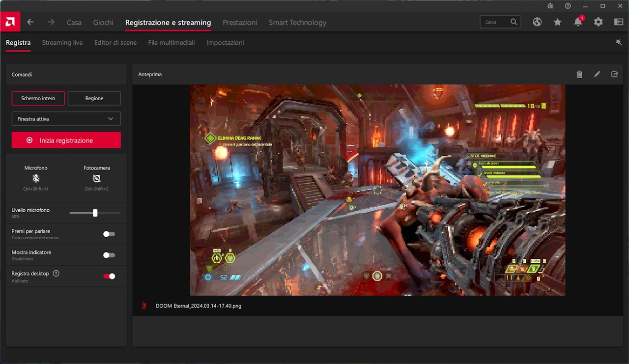Open the help question mark icon
This screenshot has height=364, width=629.
click(x=568, y=6)
